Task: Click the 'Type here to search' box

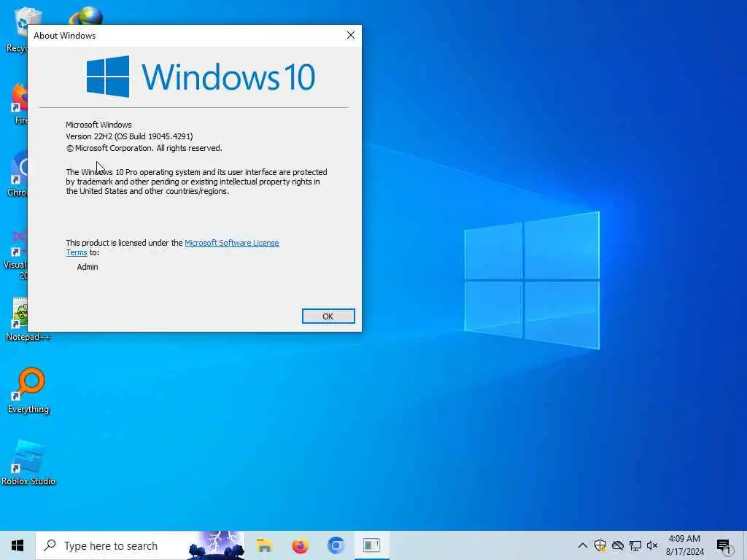Action: [x=140, y=545]
